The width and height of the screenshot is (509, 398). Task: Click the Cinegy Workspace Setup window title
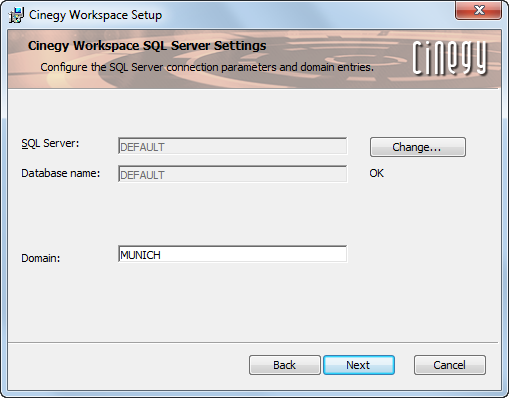[x=95, y=15]
